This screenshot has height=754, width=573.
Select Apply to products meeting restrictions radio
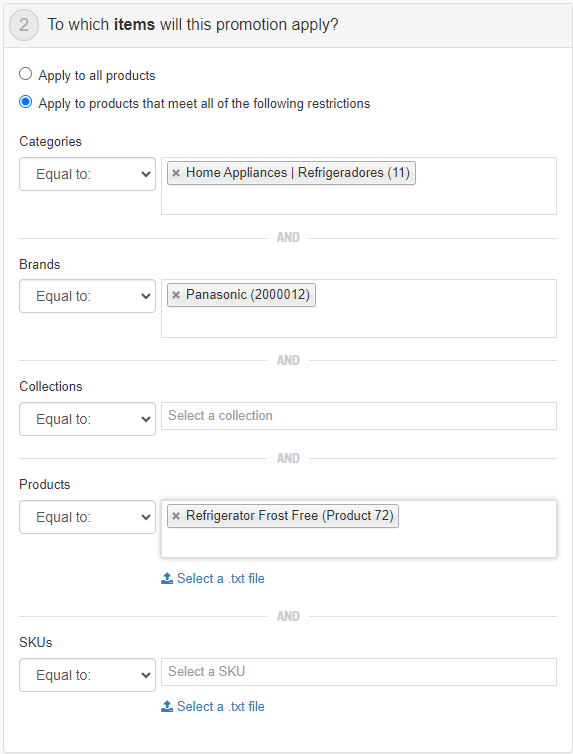tap(25, 102)
